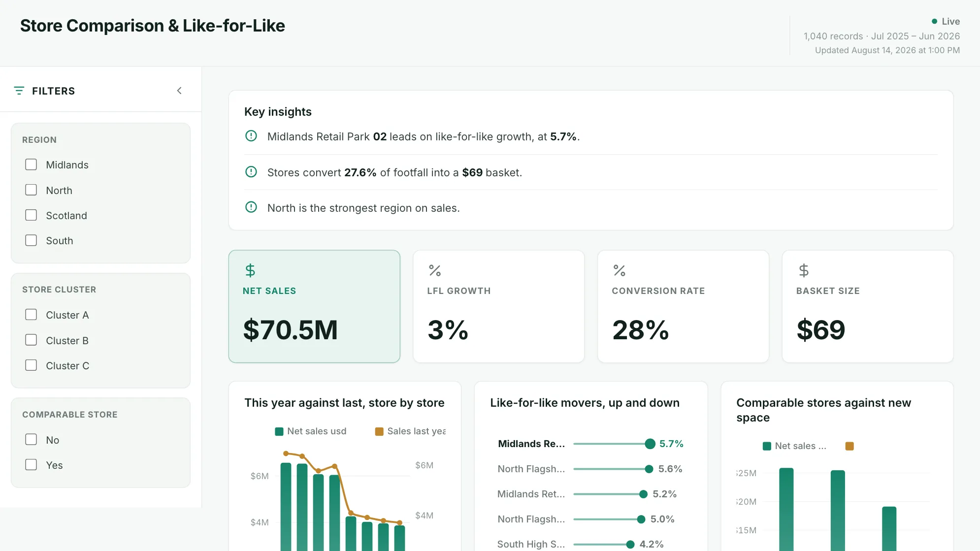Toggle the Net sales legend swatch in comparable chart

coord(767,446)
